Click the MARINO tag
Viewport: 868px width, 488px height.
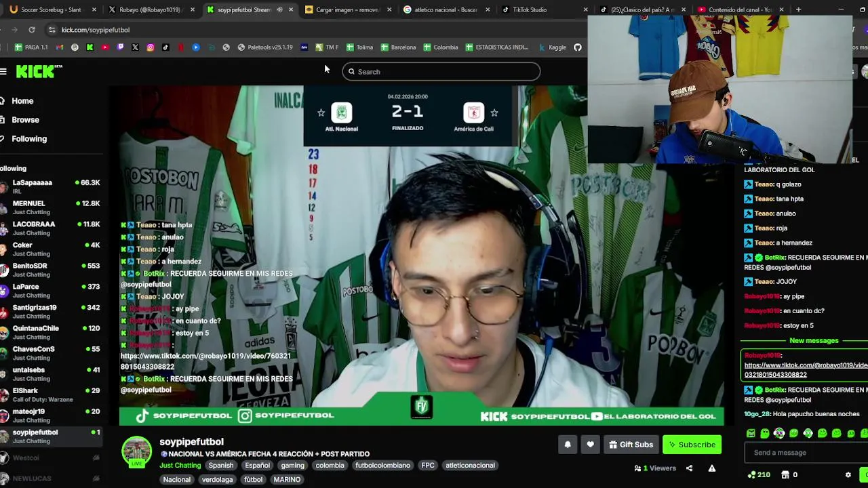287,480
